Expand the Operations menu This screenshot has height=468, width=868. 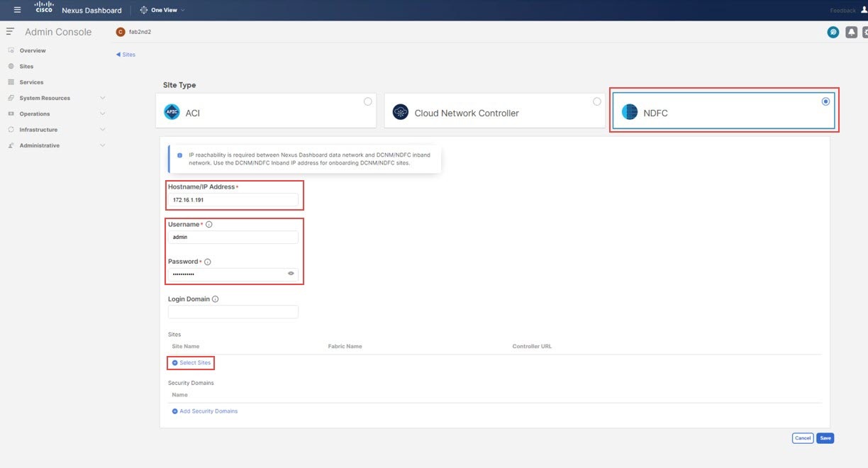click(34, 113)
